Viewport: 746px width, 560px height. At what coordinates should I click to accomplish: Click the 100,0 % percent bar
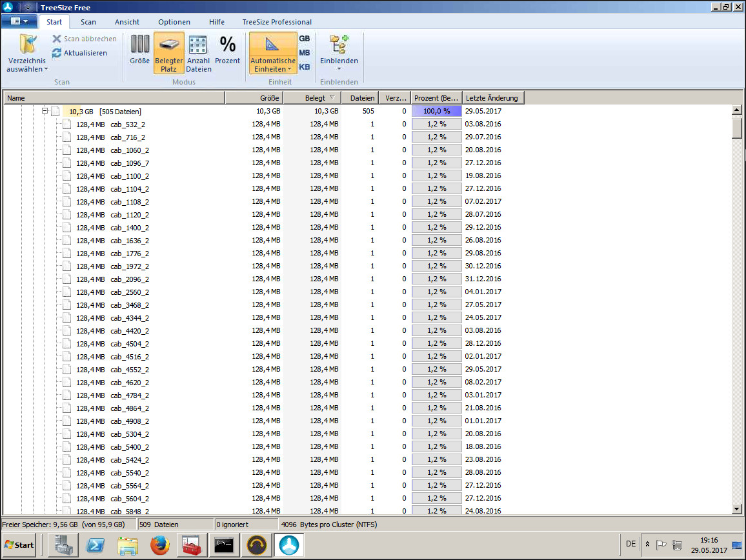pyautogui.click(x=437, y=111)
